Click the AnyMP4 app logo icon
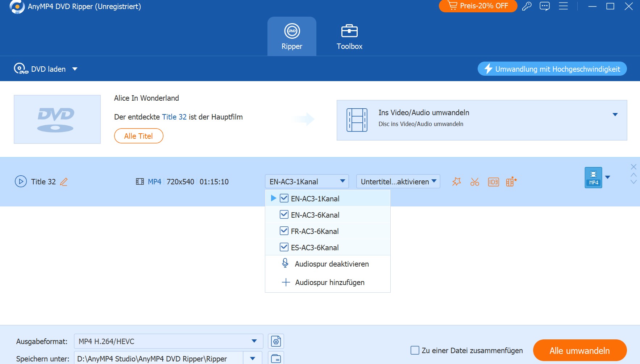Screen dimensions: 640x364 point(17,7)
